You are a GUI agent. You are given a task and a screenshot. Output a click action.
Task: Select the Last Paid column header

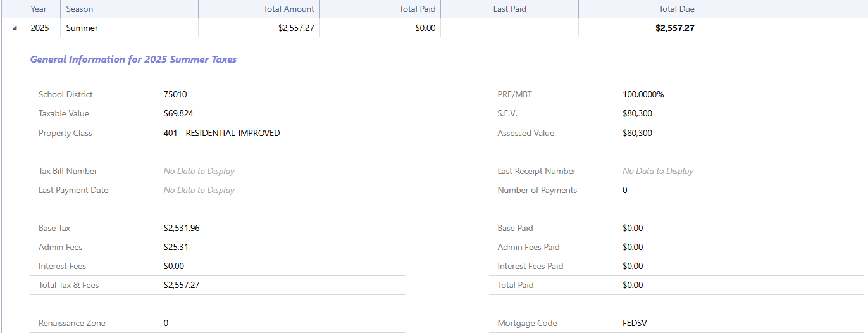[x=509, y=9]
